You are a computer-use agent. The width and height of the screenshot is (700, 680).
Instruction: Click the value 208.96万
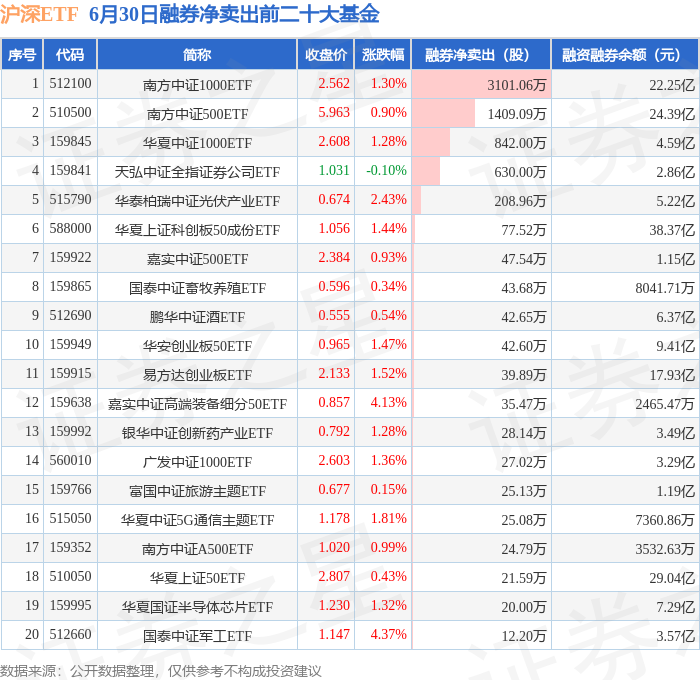point(520,201)
